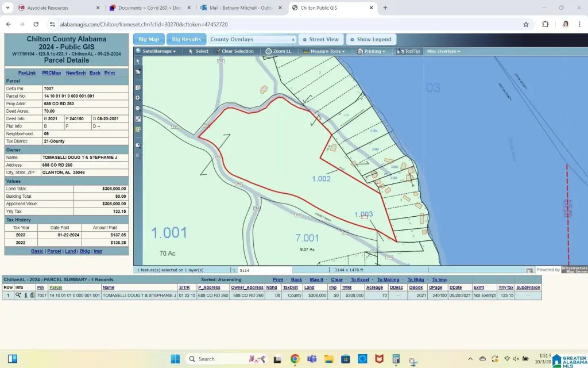Toggle the Street View button

pyautogui.click(x=320, y=40)
